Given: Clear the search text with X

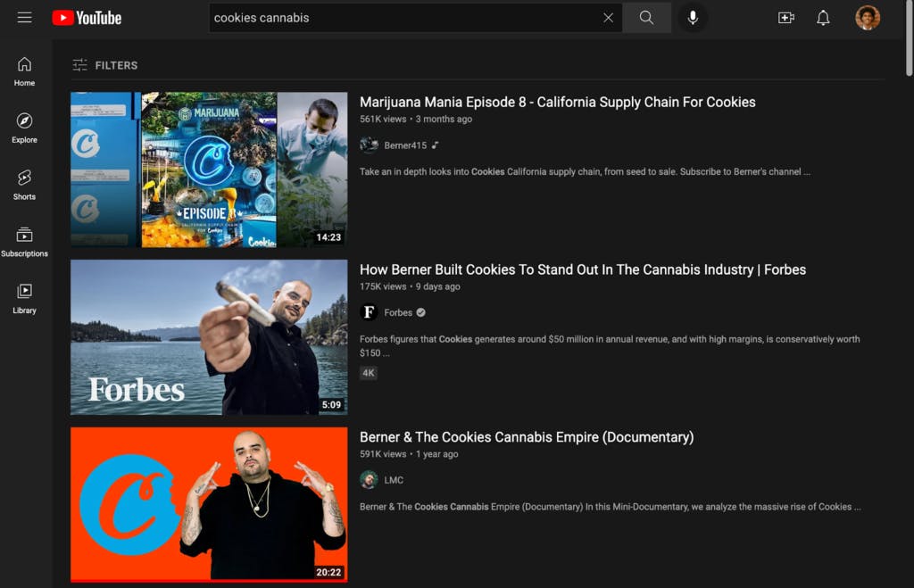Looking at the screenshot, I should (608, 18).
